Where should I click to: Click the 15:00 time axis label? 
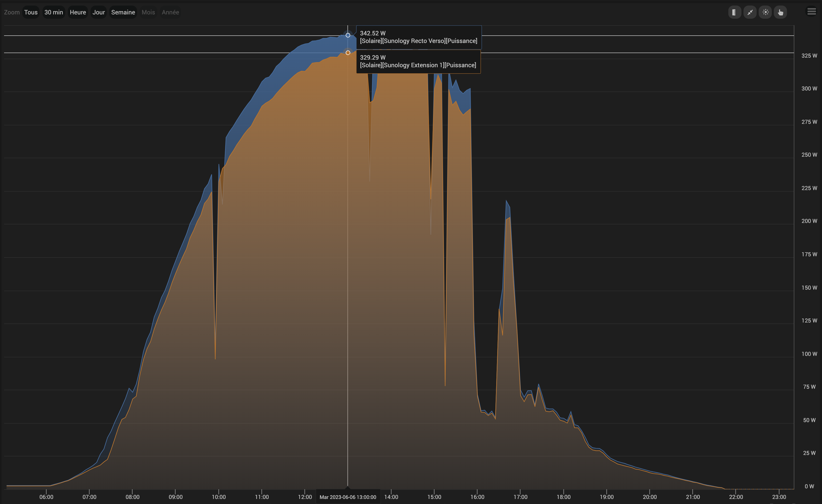tap(434, 497)
